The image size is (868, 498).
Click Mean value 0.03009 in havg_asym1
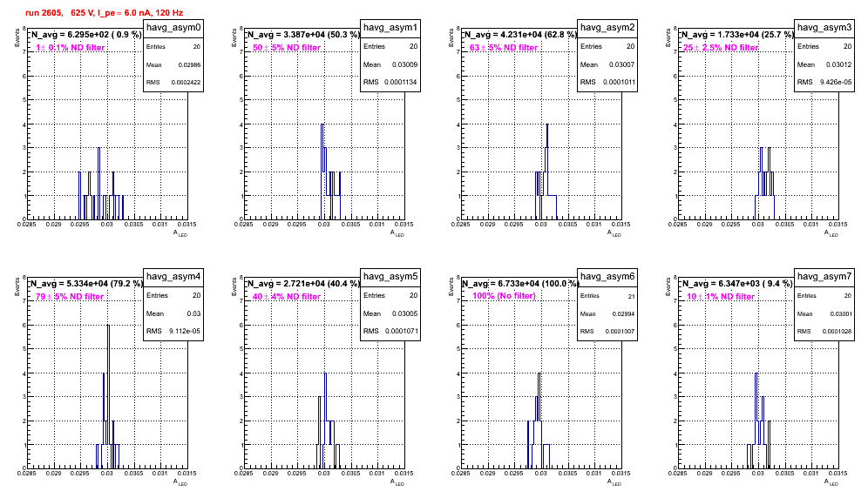click(404, 64)
